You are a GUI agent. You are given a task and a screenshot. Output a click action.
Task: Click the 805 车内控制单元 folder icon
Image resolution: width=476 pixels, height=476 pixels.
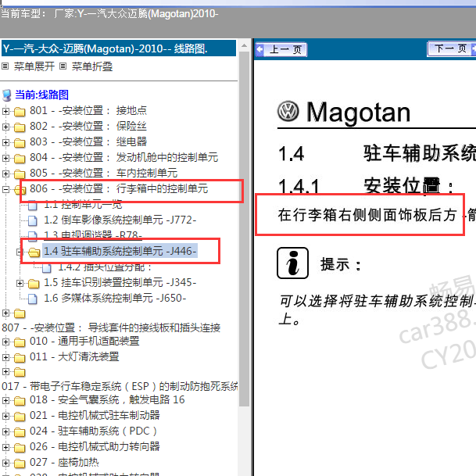[x=20, y=174]
